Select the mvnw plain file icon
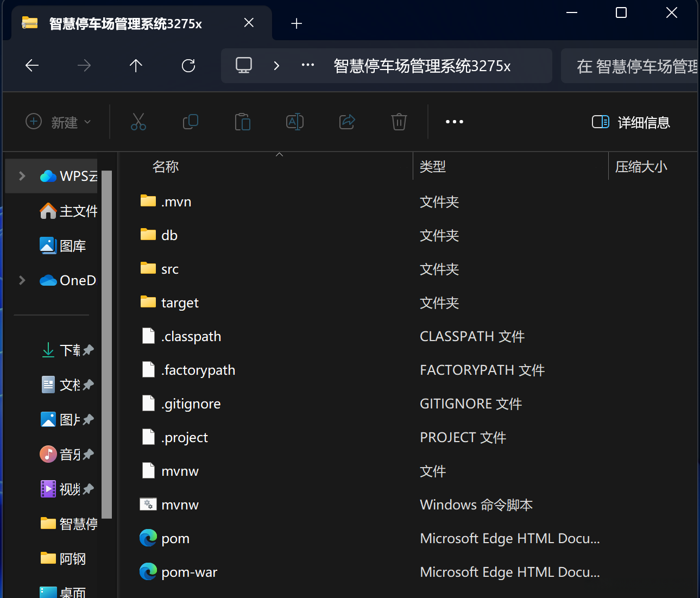 [148, 470]
